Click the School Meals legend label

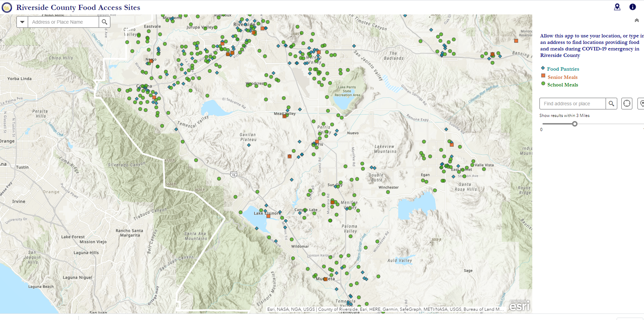pos(562,85)
